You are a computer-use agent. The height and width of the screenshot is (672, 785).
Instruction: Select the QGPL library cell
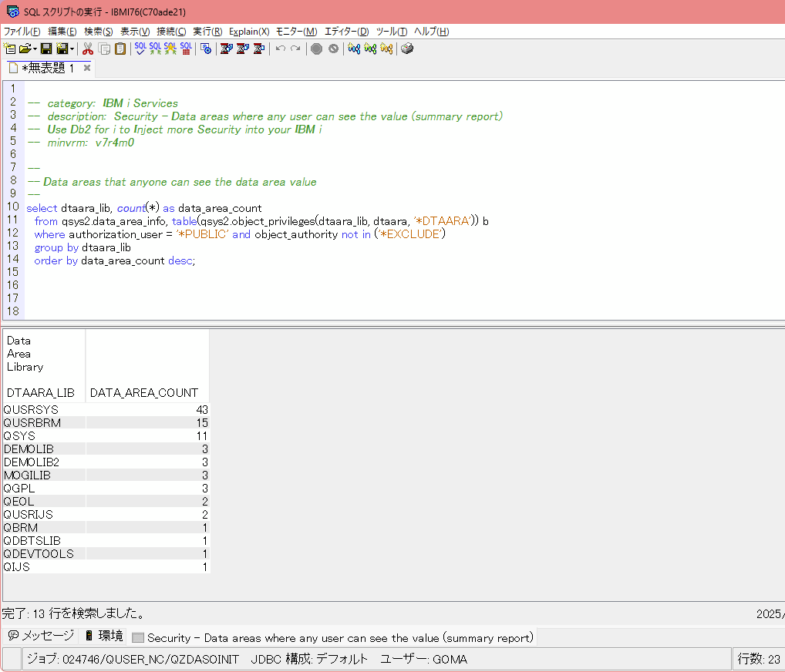click(44, 489)
